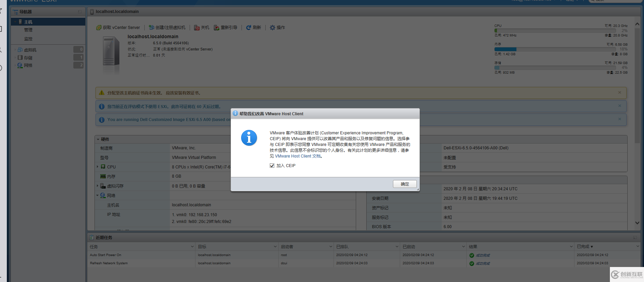This screenshot has height=282, width=644.
Task: Click the success icon for Refresh Network System
Action: (472, 264)
